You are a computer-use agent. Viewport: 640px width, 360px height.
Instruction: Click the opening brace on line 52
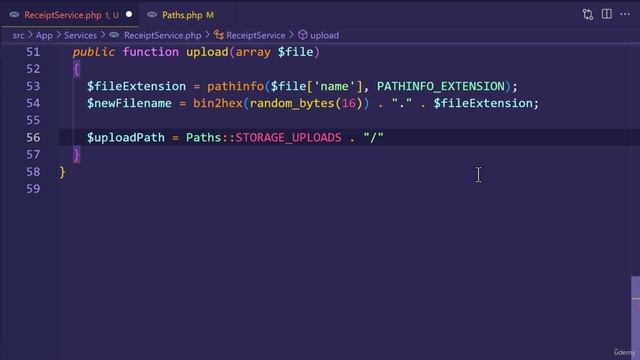(76, 69)
